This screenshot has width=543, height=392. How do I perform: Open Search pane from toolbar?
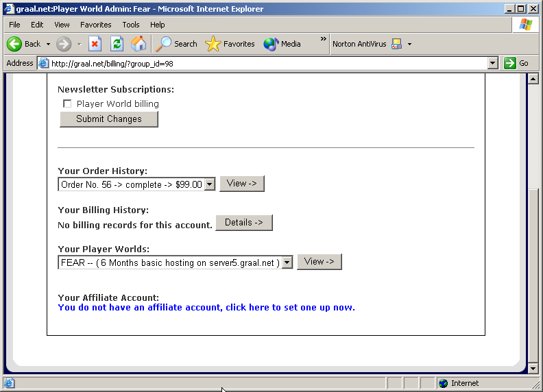tap(177, 44)
